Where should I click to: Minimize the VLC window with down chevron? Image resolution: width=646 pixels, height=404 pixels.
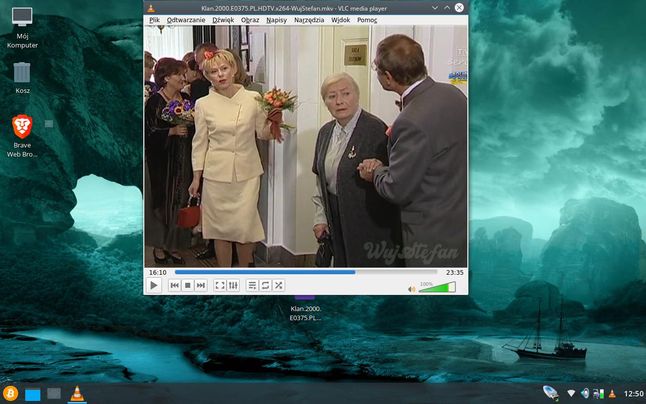click(435, 8)
